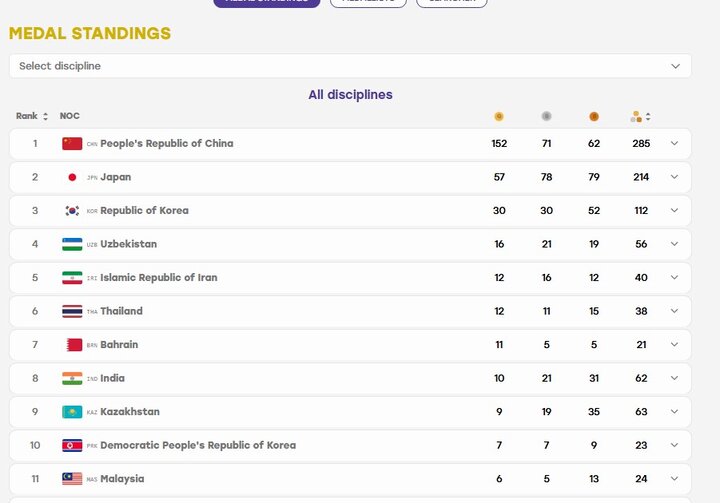
Task: Click the People's Republic of China flag
Action: click(72, 143)
